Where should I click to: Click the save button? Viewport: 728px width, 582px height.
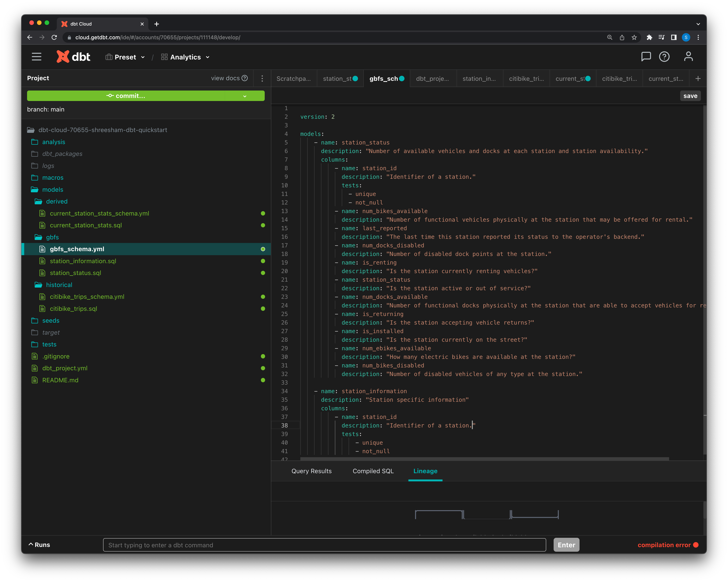pyautogui.click(x=690, y=96)
